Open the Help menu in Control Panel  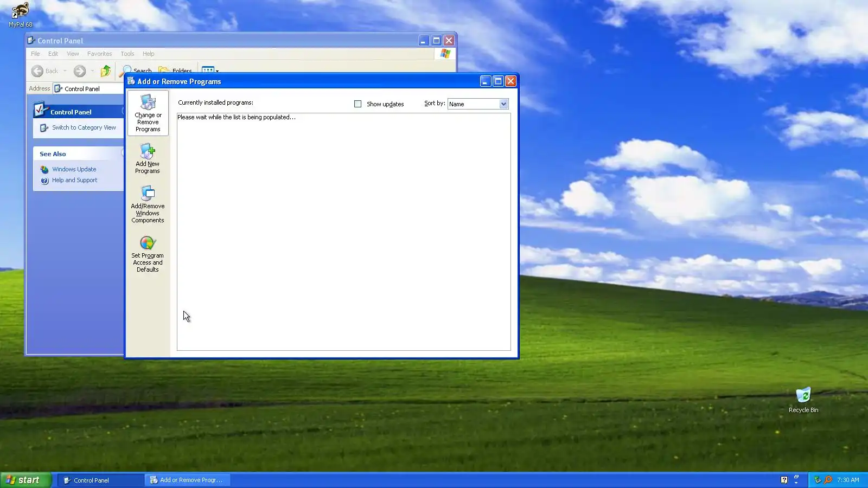(149, 54)
